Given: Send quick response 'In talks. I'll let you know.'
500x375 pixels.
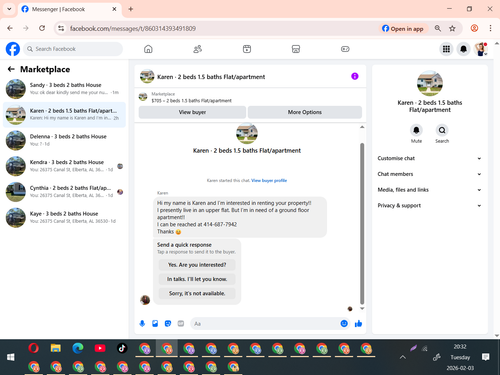Looking at the screenshot, I should pyautogui.click(x=197, y=279).
